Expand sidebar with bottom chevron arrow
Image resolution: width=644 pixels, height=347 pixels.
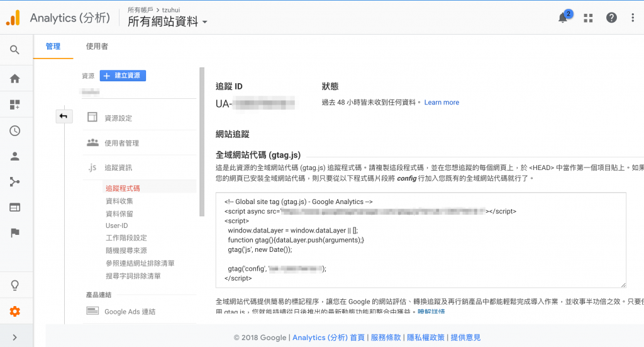(x=15, y=338)
